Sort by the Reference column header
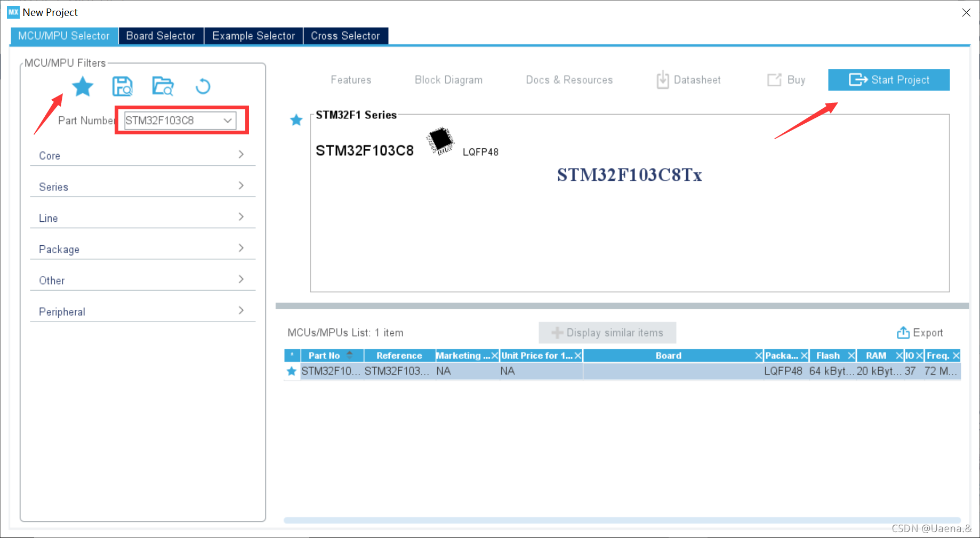The width and height of the screenshot is (980, 538). tap(399, 356)
